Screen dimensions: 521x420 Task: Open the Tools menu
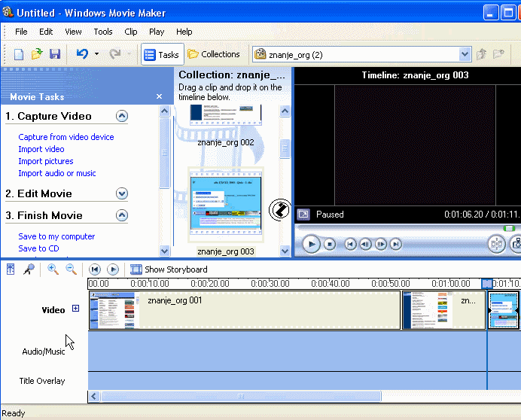coord(103,32)
